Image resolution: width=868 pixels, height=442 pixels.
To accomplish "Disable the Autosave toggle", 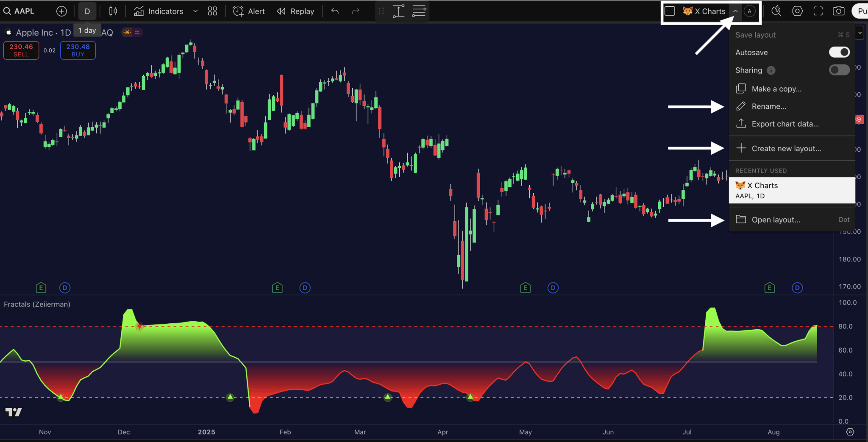I will point(839,52).
